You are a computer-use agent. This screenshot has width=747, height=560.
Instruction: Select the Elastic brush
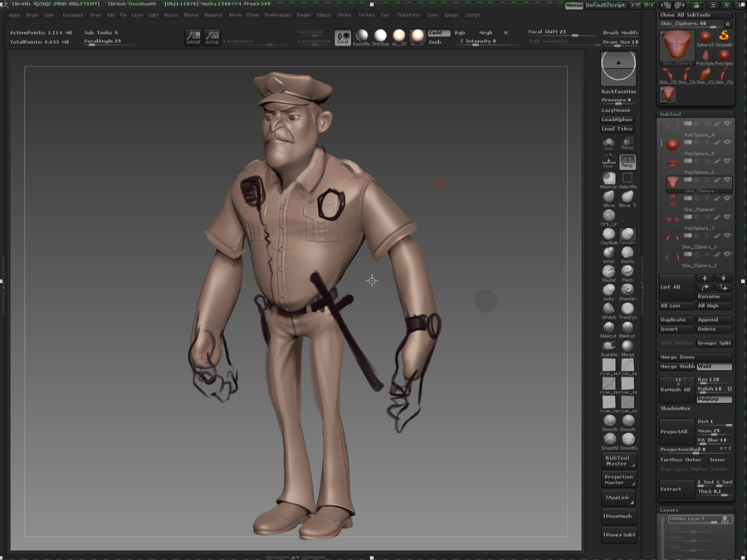627,253
